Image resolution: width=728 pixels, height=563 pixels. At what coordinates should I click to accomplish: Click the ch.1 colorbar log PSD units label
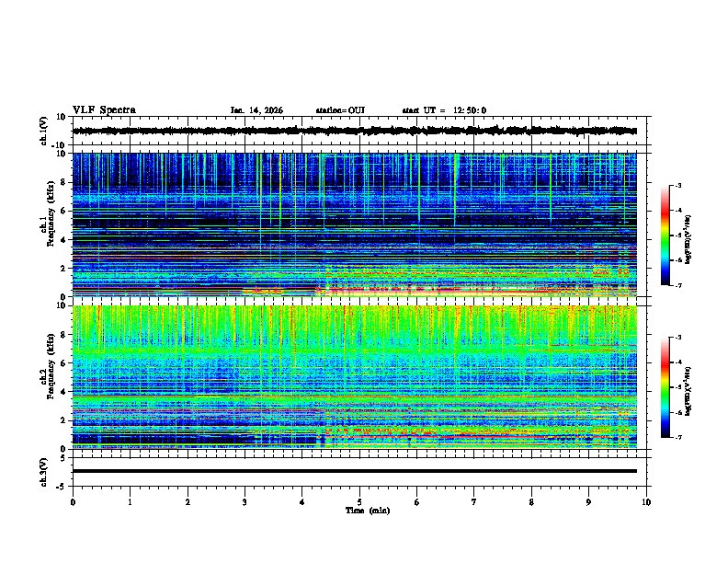(688, 239)
